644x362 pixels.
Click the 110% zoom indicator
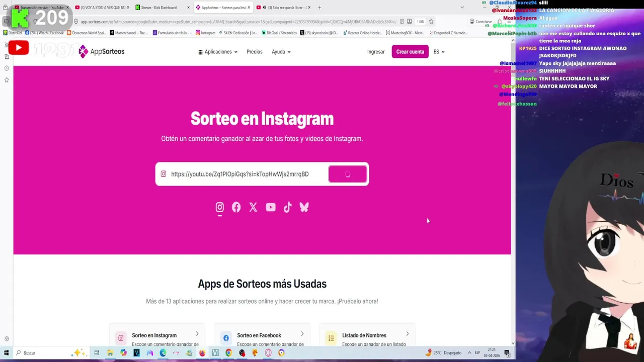tap(420, 22)
